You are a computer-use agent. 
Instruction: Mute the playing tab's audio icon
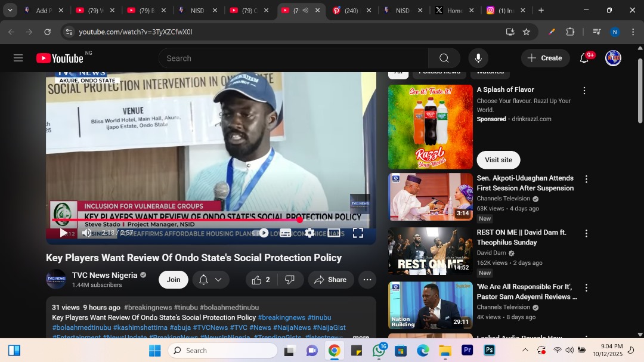pyautogui.click(x=305, y=10)
